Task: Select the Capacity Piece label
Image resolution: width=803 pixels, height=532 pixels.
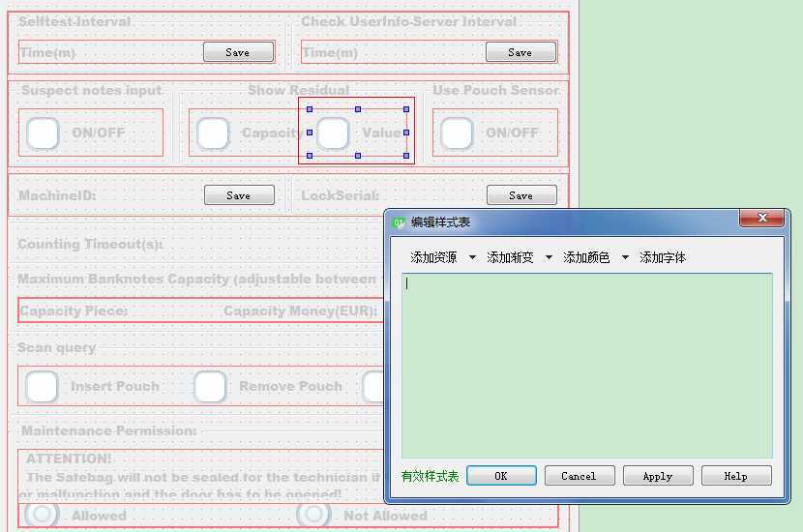Action: click(74, 310)
